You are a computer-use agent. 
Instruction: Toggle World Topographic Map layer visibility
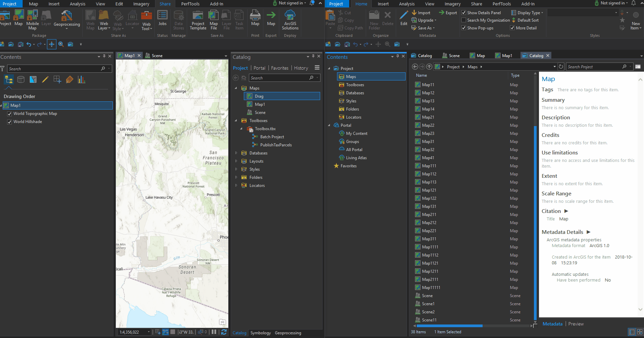[x=9, y=114]
